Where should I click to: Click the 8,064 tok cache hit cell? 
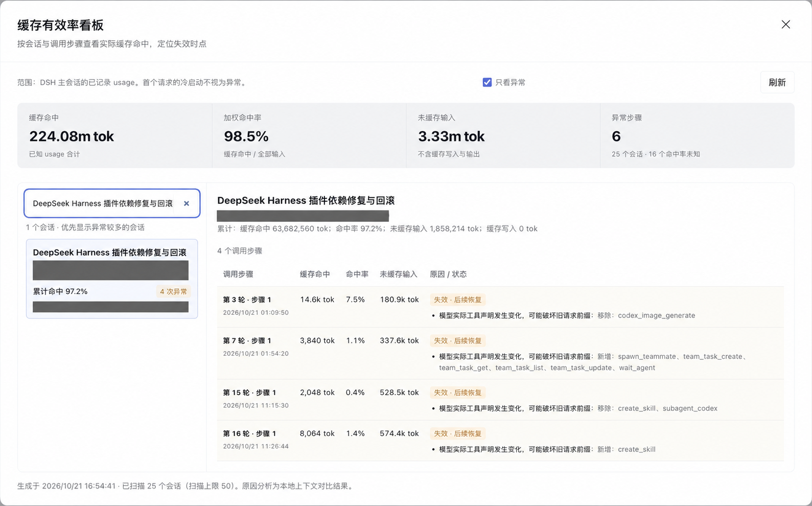(317, 433)
